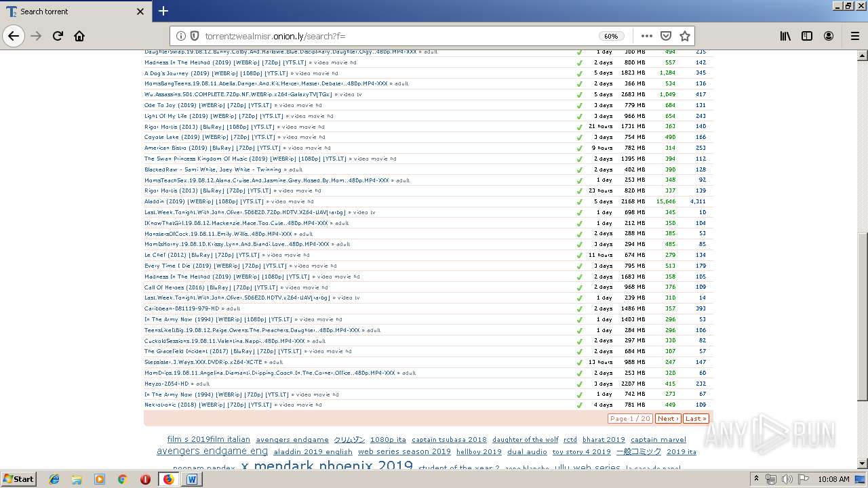Open tracking protection shield panel
This screenshot has width=868, height=488.
tap(194, 36)
